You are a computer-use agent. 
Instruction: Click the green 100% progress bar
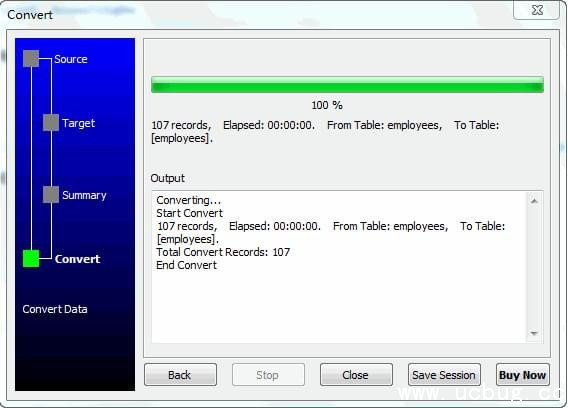pos(347,84)
